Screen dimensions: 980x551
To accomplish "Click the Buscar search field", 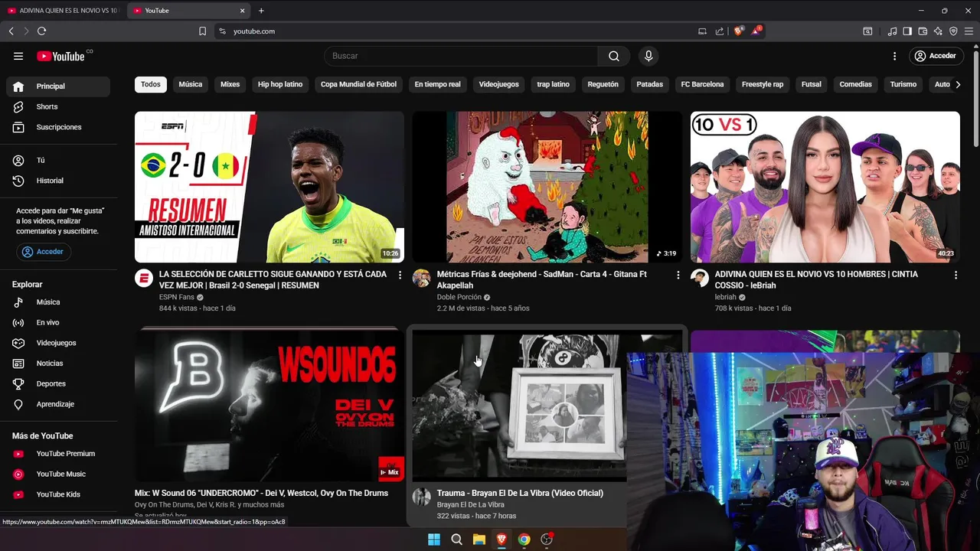I will pos(461,56).
